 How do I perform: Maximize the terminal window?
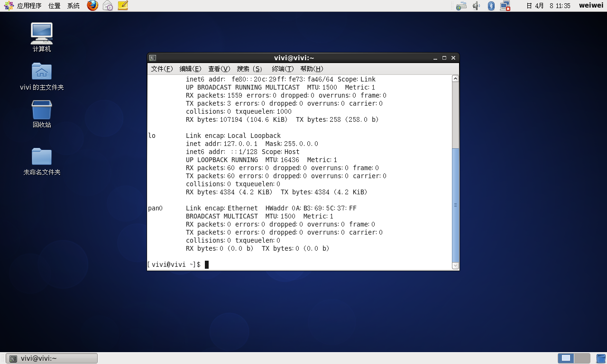tap(444, 58)
